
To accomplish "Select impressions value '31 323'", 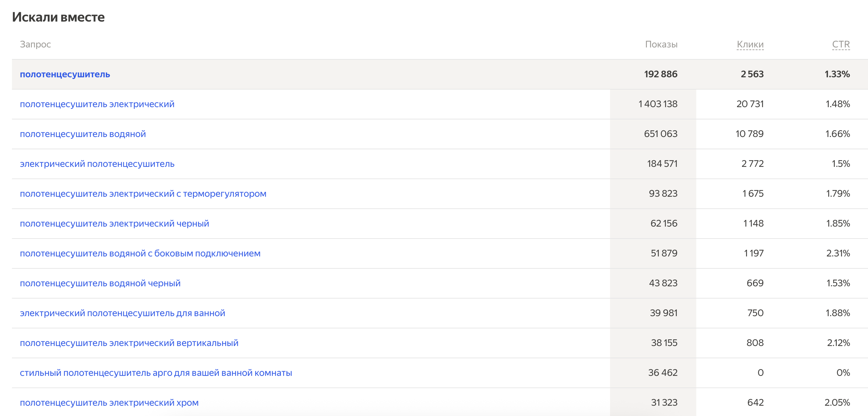I will pyautogui.click(x=664, y=403).
